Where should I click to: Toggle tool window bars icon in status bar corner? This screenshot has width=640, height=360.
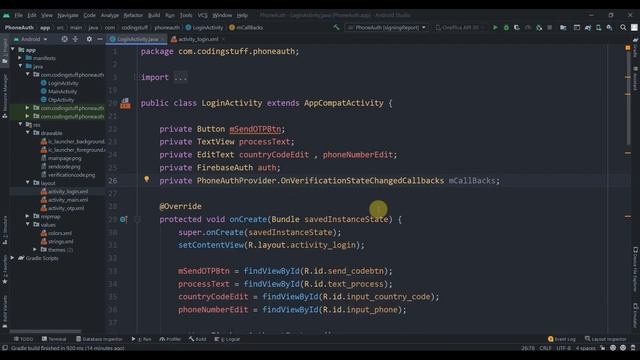(4, 348)
